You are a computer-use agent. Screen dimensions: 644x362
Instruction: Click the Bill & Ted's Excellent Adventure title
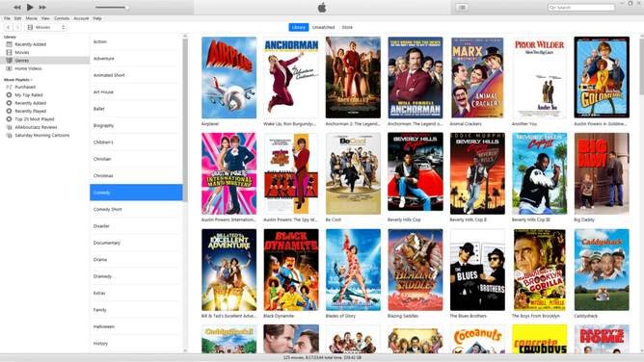[228, 316]
